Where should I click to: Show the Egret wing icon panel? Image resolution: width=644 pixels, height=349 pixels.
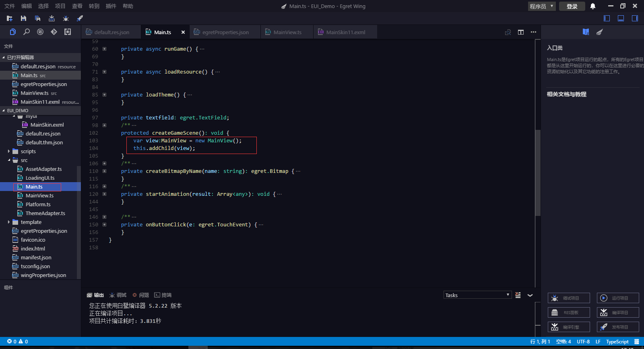click(600, 32)
